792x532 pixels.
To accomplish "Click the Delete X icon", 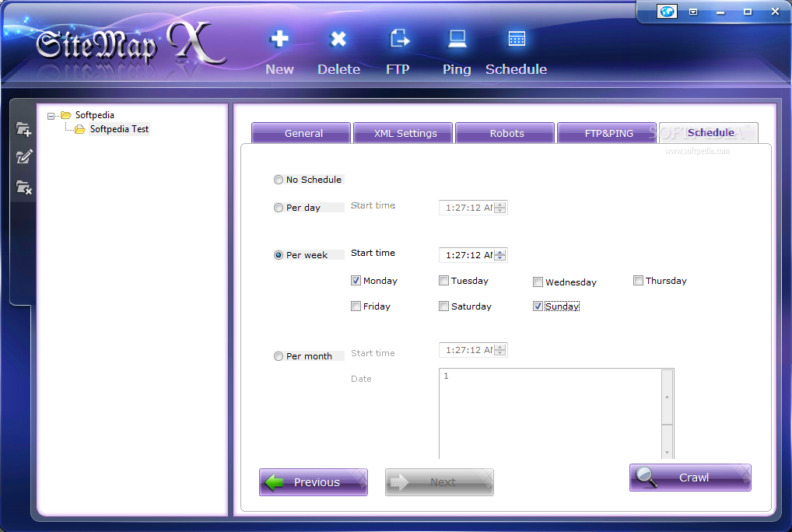I will (x=338, y=39).
